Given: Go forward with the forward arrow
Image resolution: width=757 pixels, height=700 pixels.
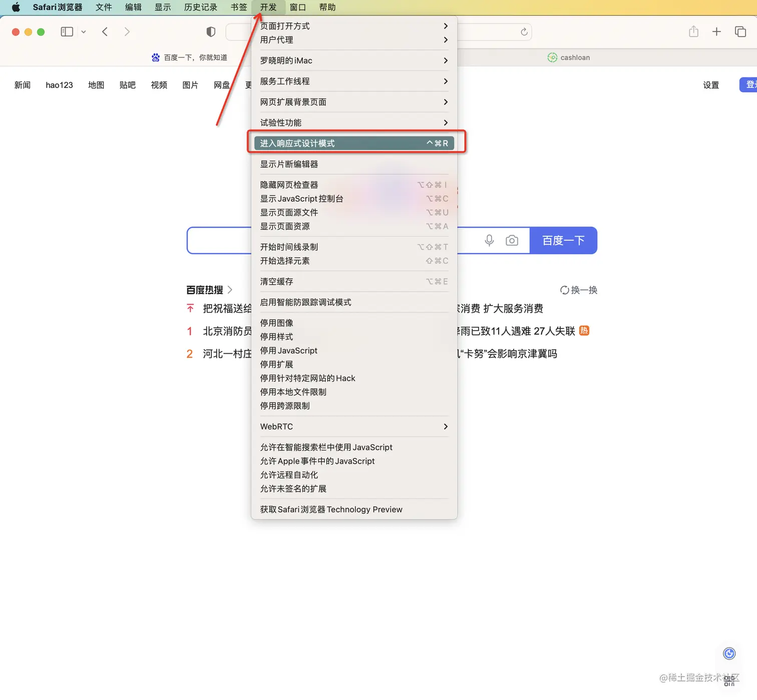Looking at the screenshot, I should coord(127,32).
